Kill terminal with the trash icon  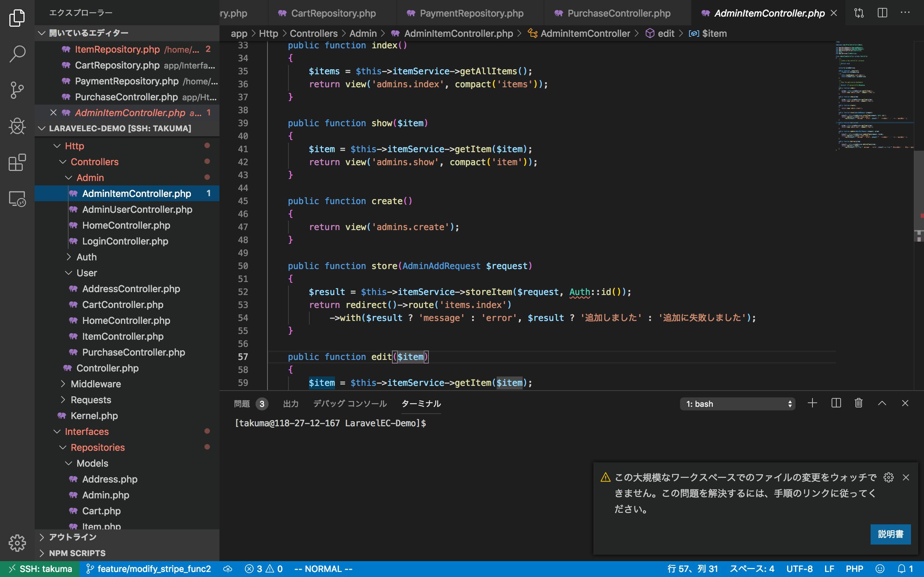[859, 404]
